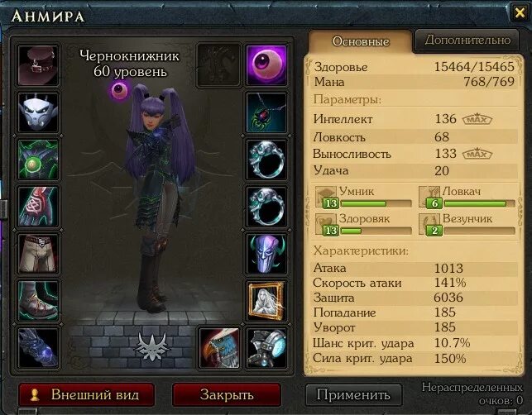Select the white skull mask slot

[x=38, y=112]
